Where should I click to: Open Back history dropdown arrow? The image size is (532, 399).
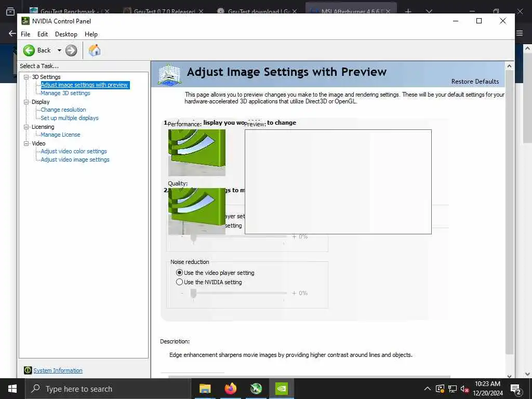pyautogui.click(x=59, y=50)
